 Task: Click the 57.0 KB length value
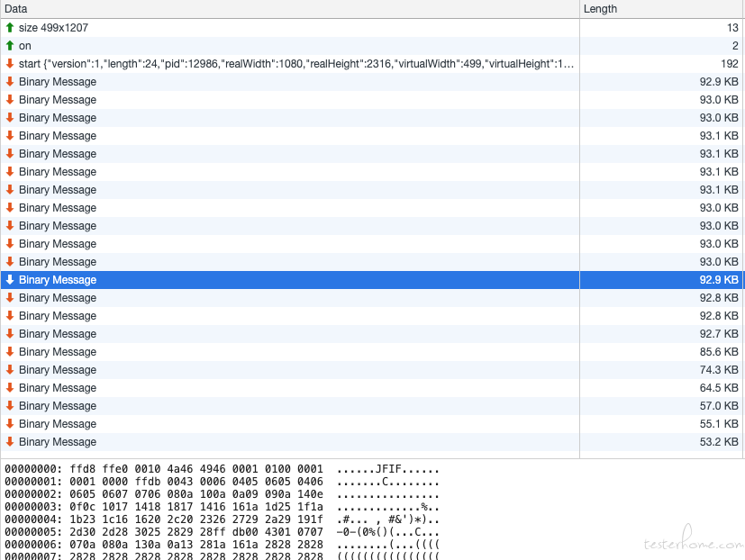[x=719, y=406]
